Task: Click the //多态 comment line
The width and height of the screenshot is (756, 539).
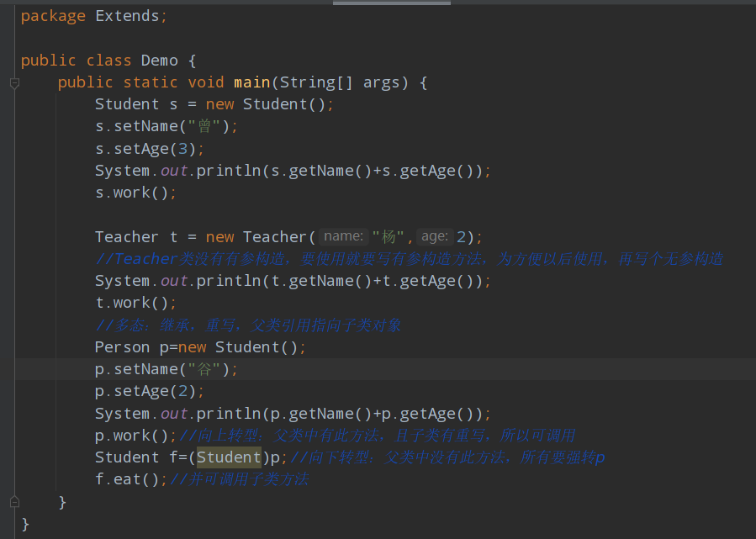Action: (248, 325)
